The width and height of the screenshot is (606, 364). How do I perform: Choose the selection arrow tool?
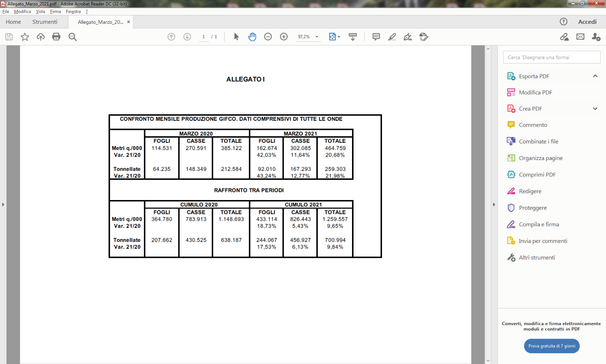(x=236, y=37)
